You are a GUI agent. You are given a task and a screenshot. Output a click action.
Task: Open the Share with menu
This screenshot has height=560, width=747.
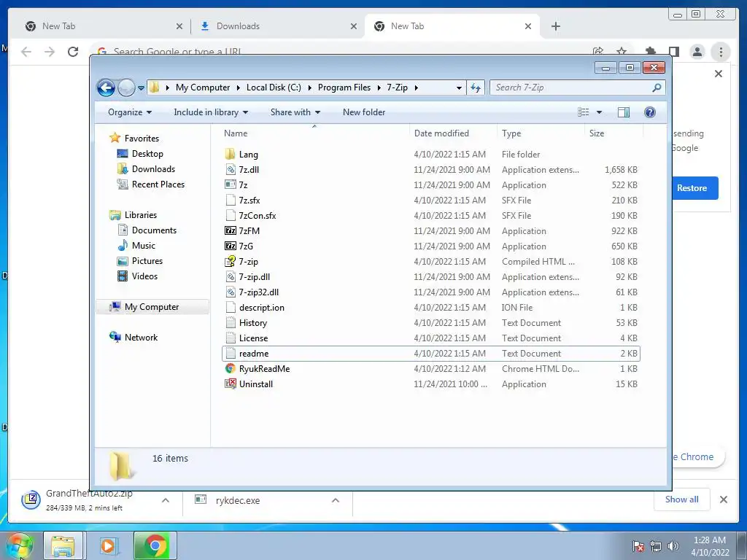[295, 112]
